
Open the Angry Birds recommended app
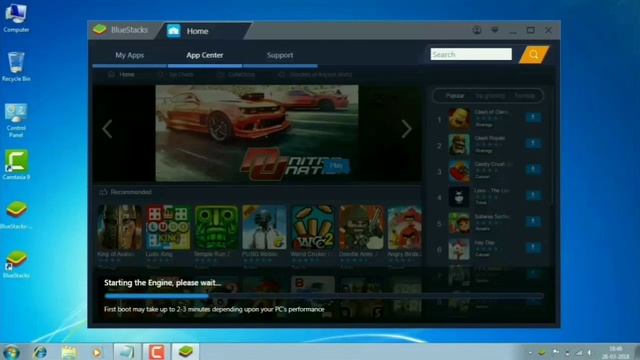[405, 227]
